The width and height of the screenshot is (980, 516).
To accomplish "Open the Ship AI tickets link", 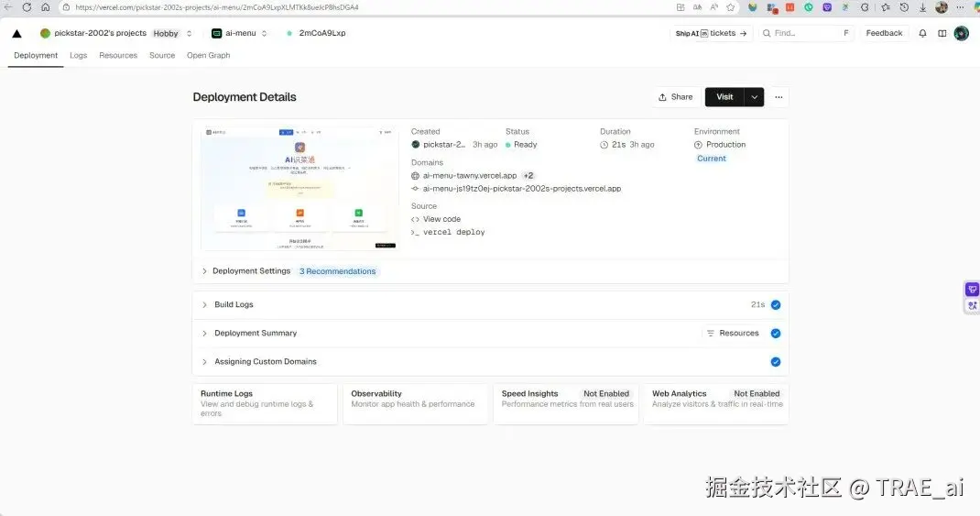I will (712, 33).
